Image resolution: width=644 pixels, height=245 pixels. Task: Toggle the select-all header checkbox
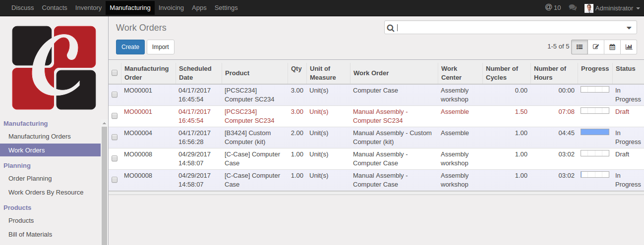coord(115,73)
